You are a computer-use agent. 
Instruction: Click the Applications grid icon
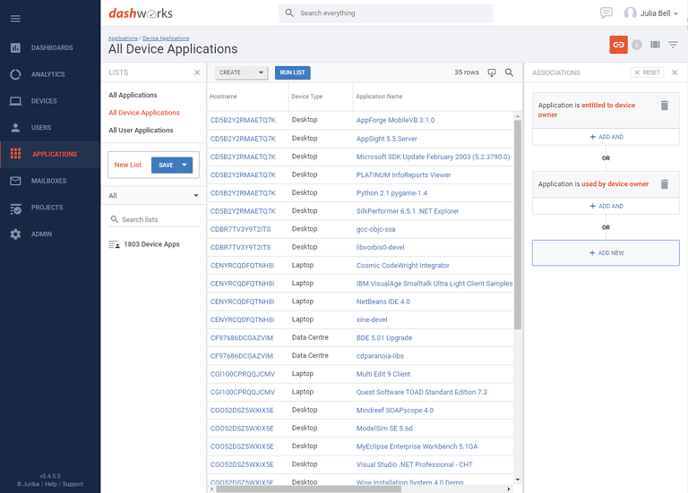click(16, 154)
